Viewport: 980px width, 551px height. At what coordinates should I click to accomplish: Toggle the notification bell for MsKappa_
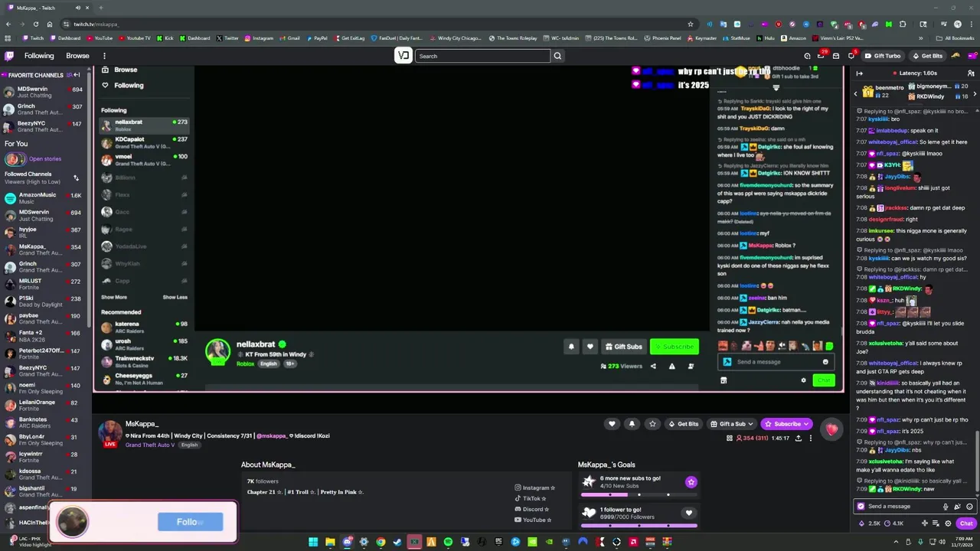click(x=632, y=424)
